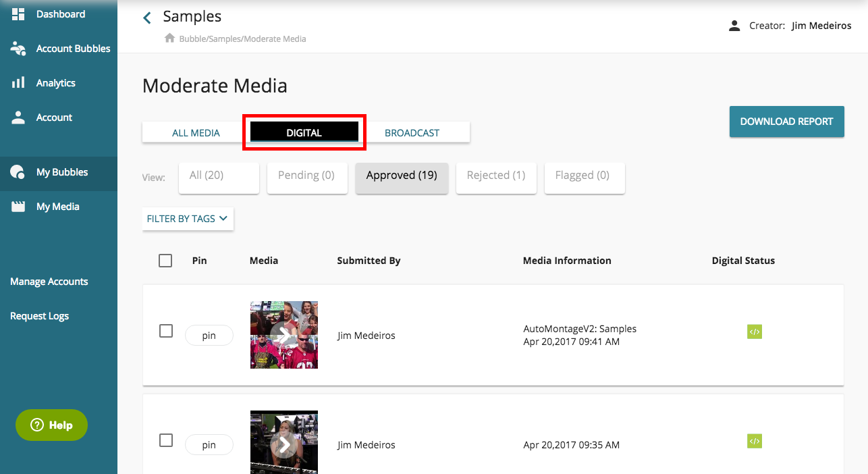The height and width of the screenshot is (474, 868).
Task: Open the green Help button
Action: [52, 425]
